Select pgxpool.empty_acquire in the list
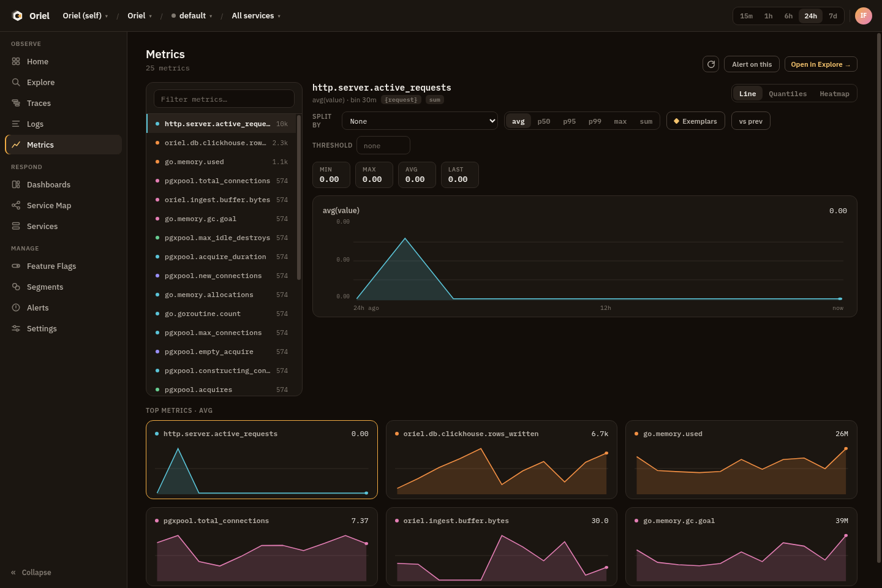 pyautogui.click(x=222, y=352)
